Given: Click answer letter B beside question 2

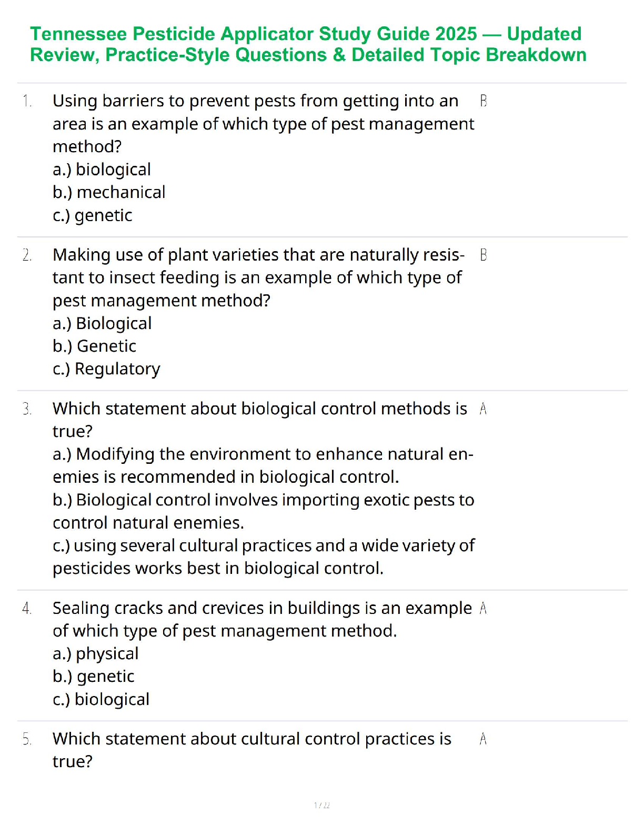Looking at the screenshot, I should coord(483,255).
